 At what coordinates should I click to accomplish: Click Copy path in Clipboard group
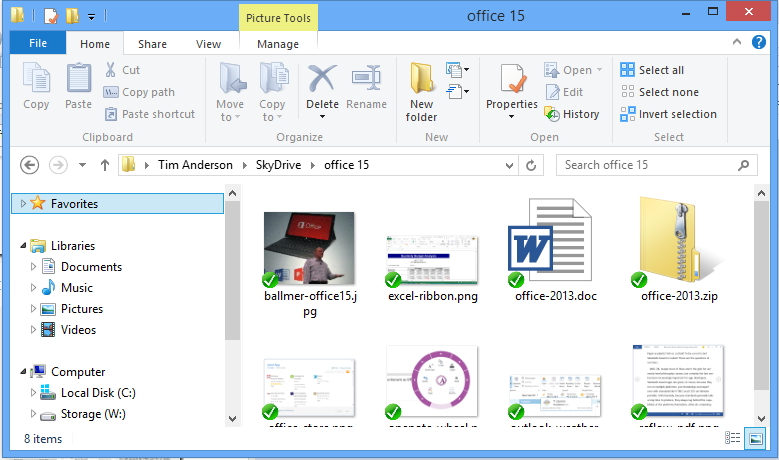139,92
